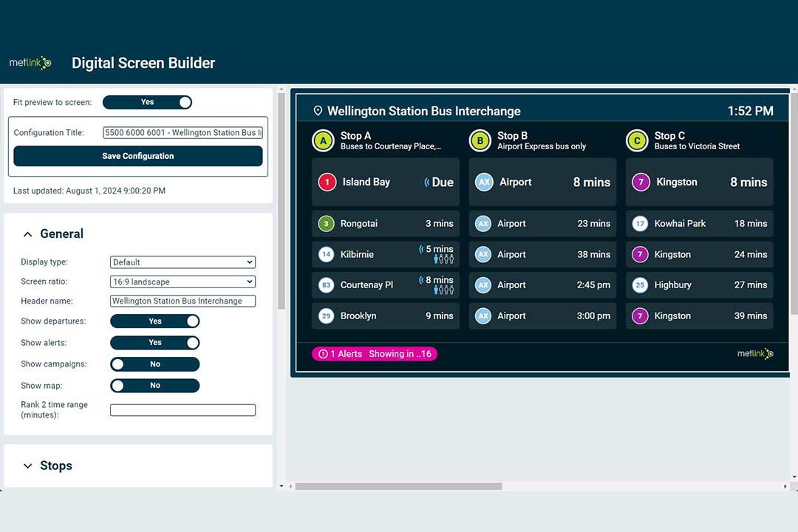Click AX badge on Airport 38 mins row

coord(483,254)
